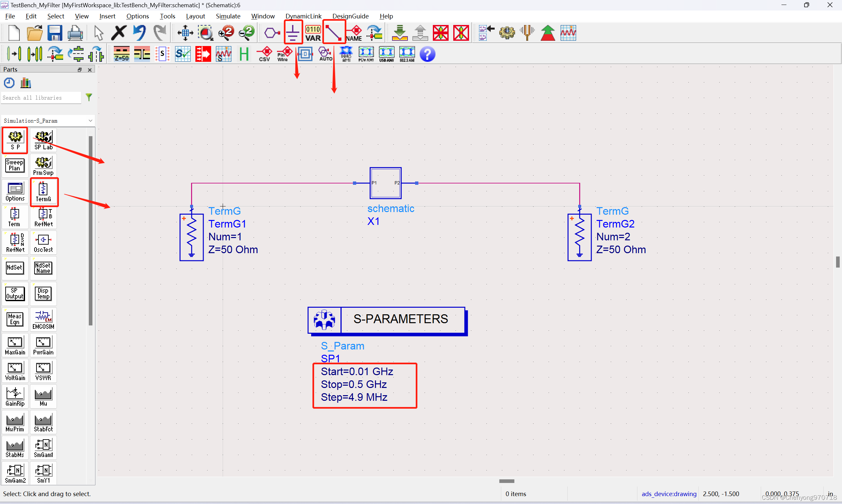The image size is (842, 504).
Task: Toggle the library filter beside search box
Action: tap(89, 97)
